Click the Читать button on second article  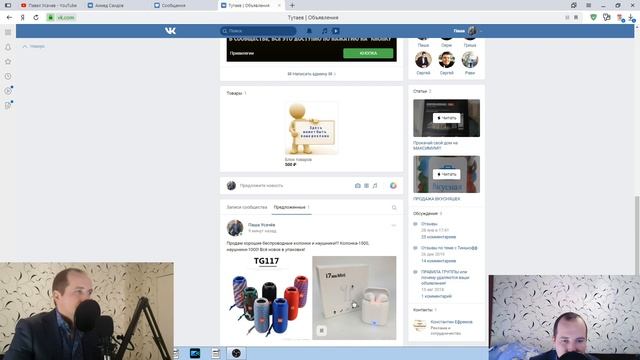[x=447, y=174]
